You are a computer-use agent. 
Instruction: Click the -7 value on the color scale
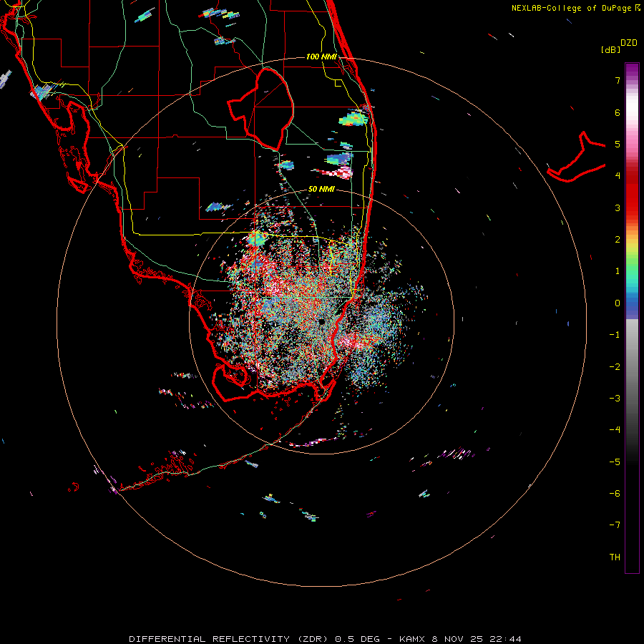click(615, 525)
